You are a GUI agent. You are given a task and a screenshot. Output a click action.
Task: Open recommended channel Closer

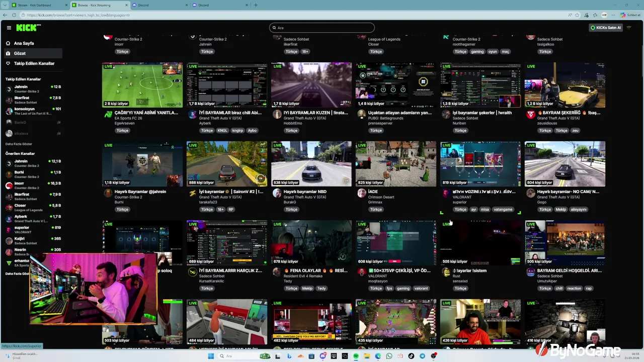tap(33, 208)
